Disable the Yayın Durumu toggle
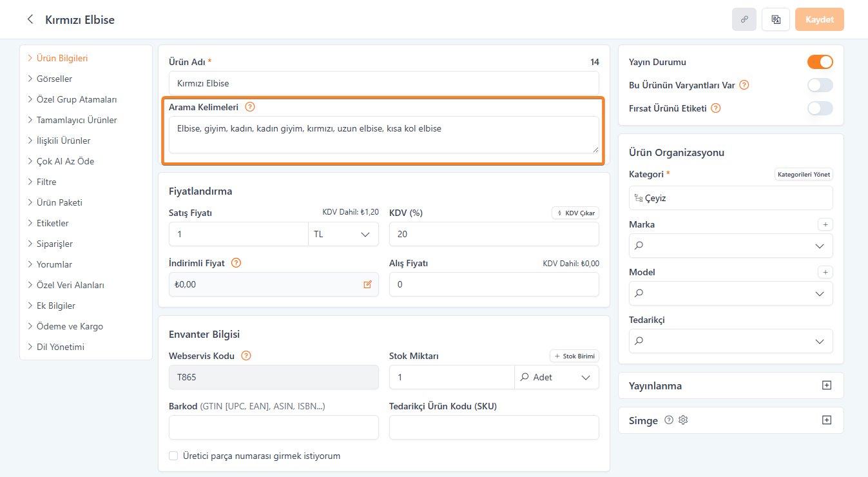This screenshot has height=477, width=868. click(x=820, y=62)
